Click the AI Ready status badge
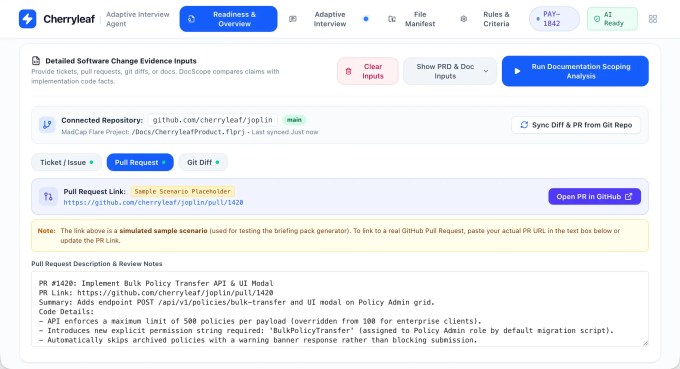The height and width of the screenshot is (369, 680). [612, 19]
